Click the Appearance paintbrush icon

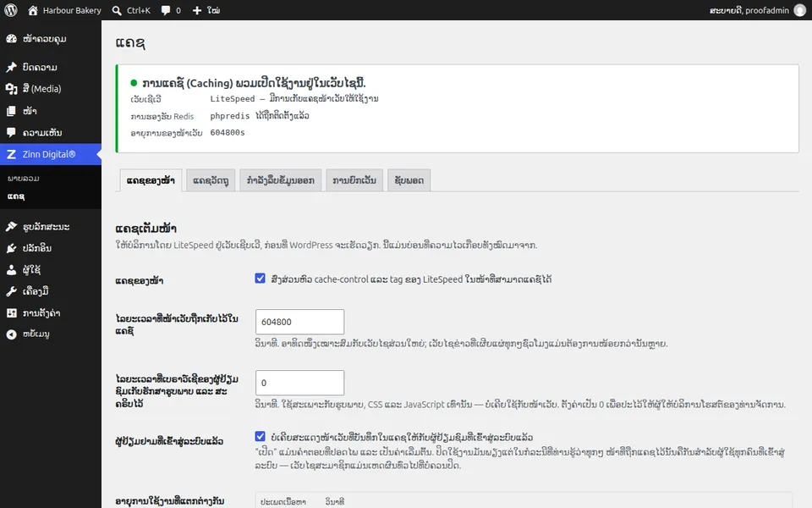pyautogui.click(x=11, y=227)
